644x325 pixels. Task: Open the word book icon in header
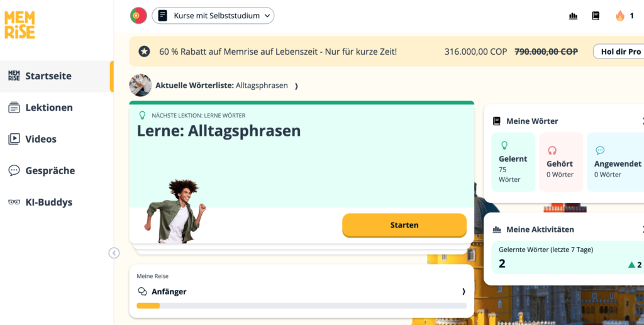pyautogui.click(x=596, y=16)
